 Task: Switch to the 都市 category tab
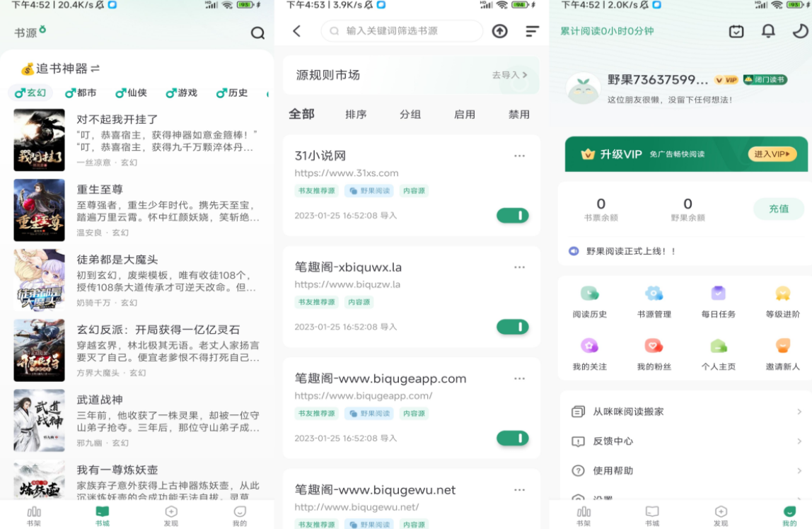coord(81,92)
